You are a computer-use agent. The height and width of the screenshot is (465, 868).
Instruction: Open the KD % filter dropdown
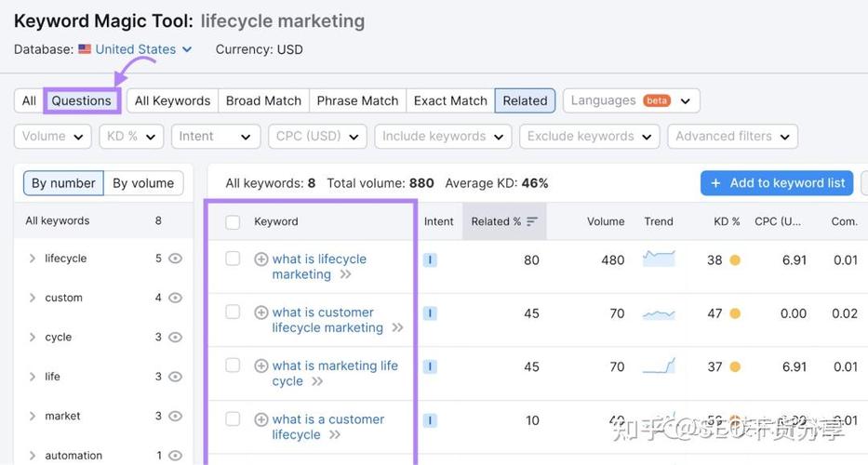click(130, 136)
